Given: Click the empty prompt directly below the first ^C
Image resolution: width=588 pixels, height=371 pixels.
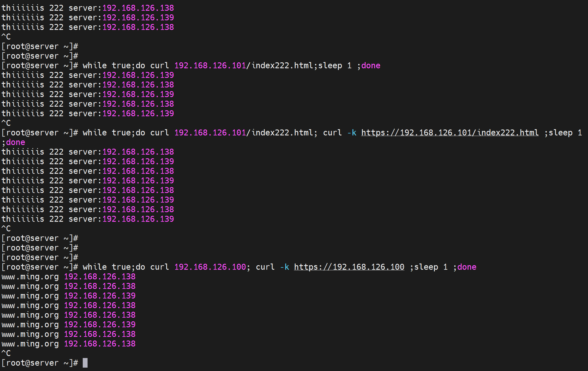Looking at the screenshot, I should [40, 46].
